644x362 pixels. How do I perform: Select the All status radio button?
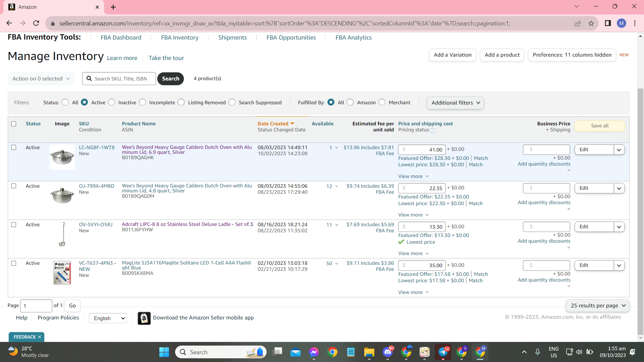pyautogui.click(x=65, y=102)
